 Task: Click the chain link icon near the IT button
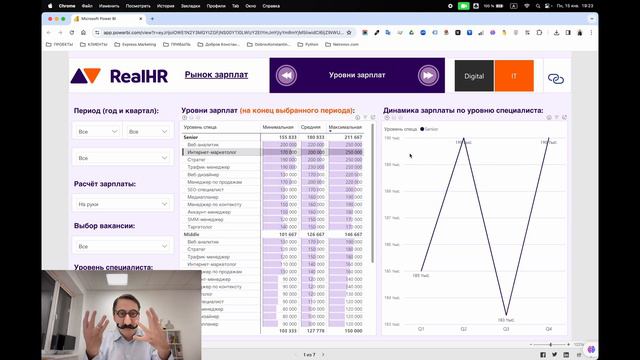556,78
